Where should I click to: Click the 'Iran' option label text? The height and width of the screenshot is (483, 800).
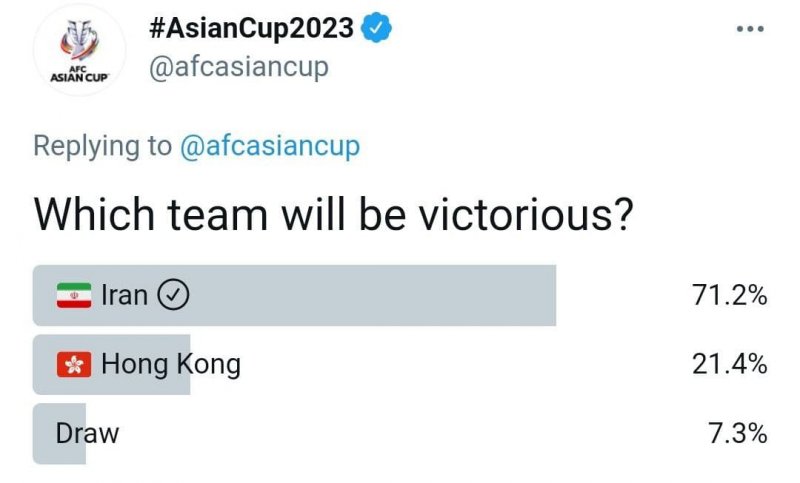point(125,295)
